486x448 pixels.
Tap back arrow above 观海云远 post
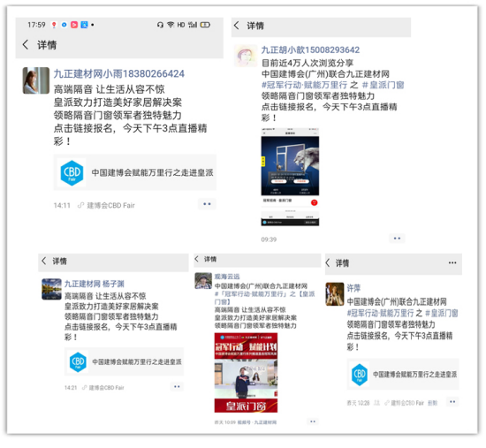pyautogui.click(x=196, y=259)
